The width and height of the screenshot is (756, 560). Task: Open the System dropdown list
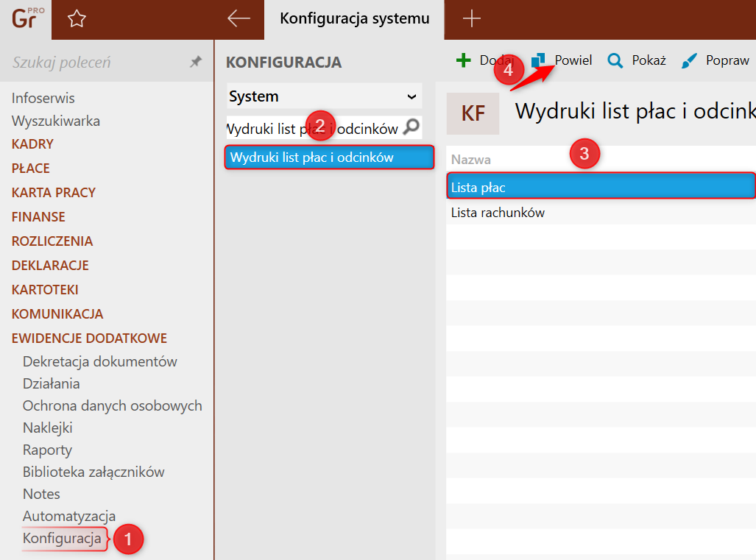(x=325, y=96)
